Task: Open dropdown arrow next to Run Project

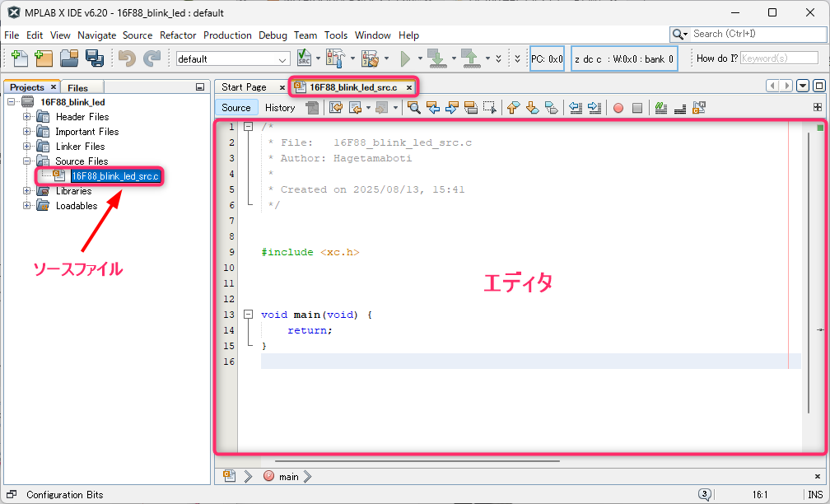Action: (x=420, y=58)
